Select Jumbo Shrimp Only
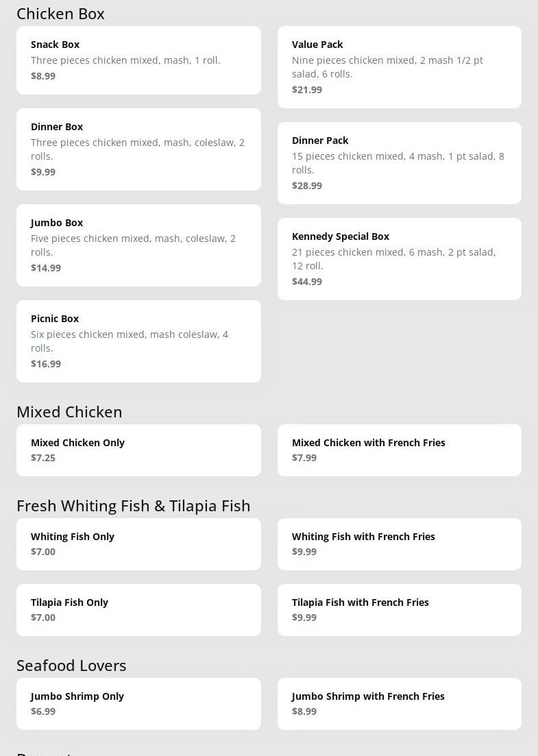Screen dimensions: 538x756 [x=139, y=704]
